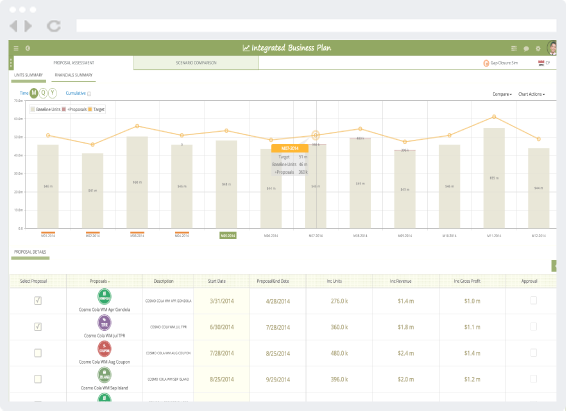Screen dimensions: 566x411
Task: Click the 7/28/2014 proposed end date cell
Action: pos(278,327)
